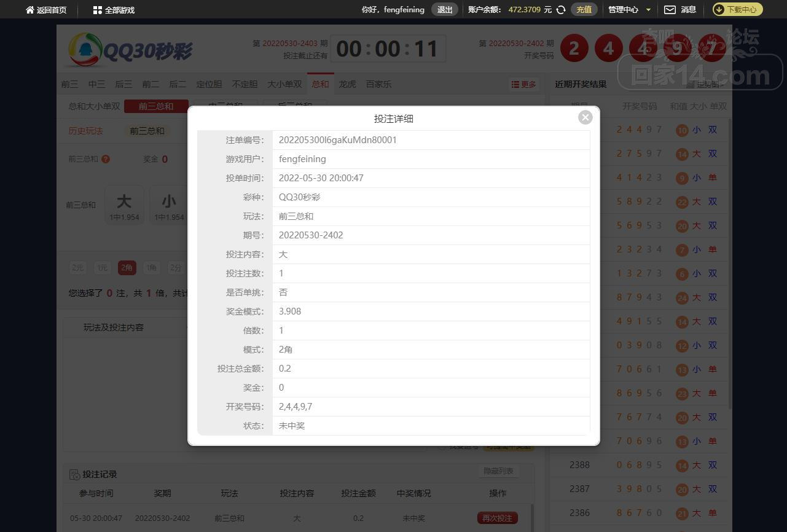Click the 退出 logout button
The height and width of the screenshot is (532, 787).
coord(445,9)
